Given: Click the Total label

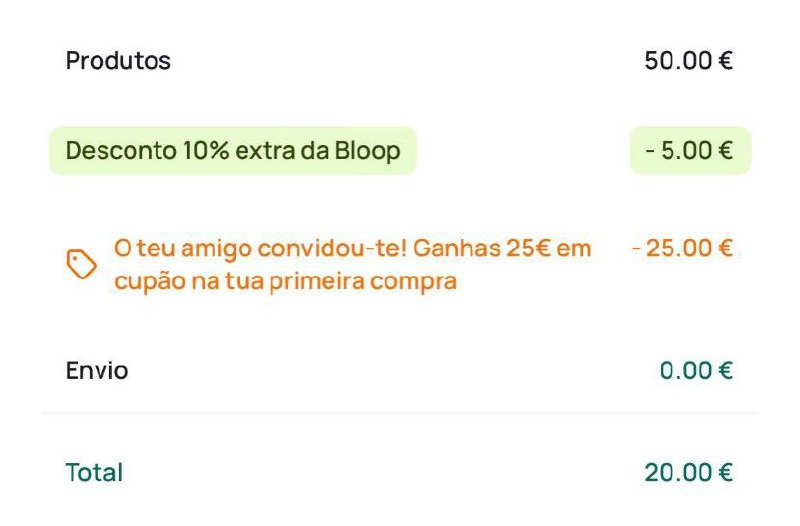Looking at the screenshot, I should tap(94, 472).
